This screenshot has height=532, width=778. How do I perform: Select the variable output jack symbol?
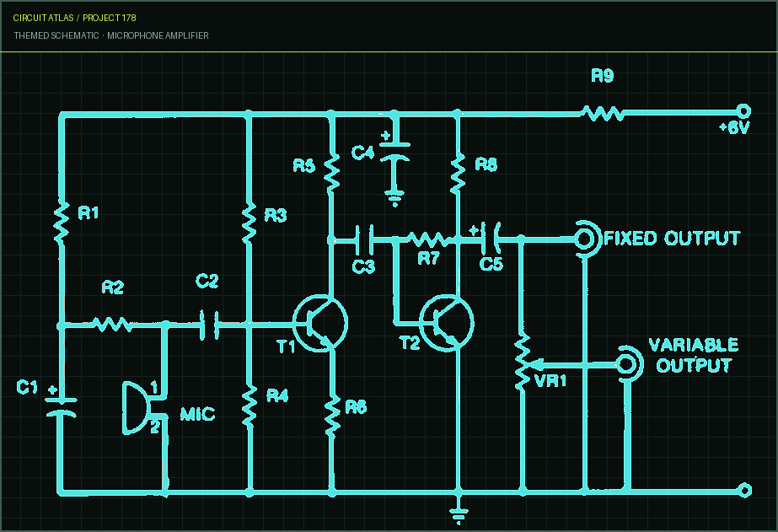629,364
